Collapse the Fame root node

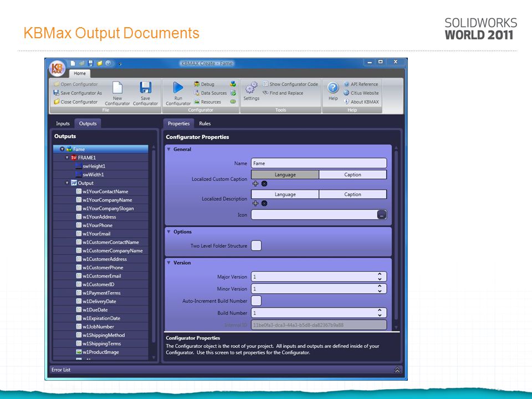62,149
